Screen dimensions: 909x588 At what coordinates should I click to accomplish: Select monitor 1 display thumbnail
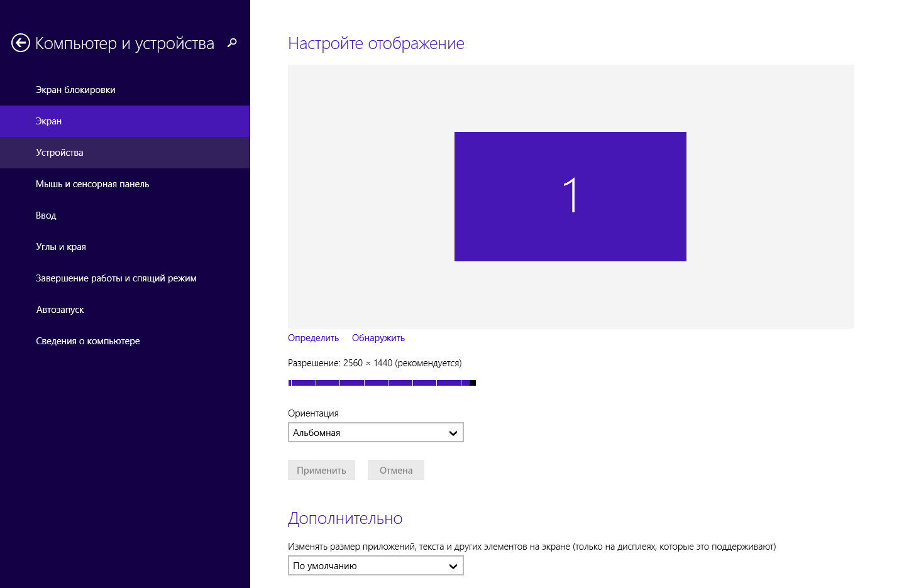[570, 197]
